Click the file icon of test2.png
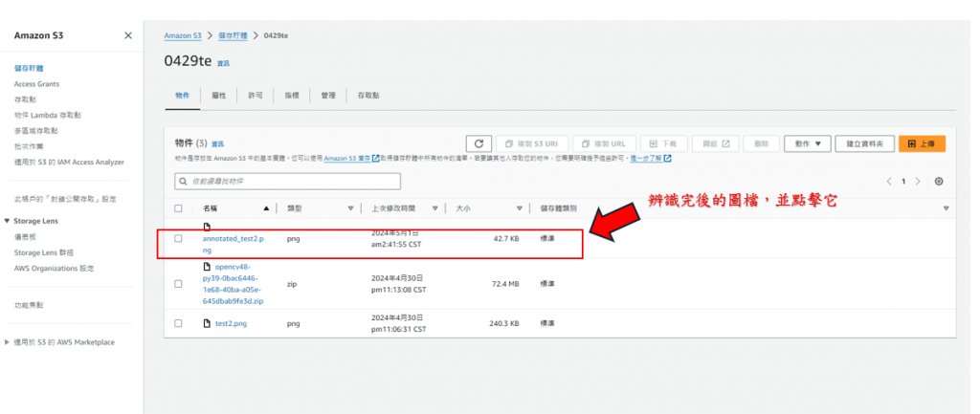The width and height of the screenshot is (980, 414). [207, 323]
